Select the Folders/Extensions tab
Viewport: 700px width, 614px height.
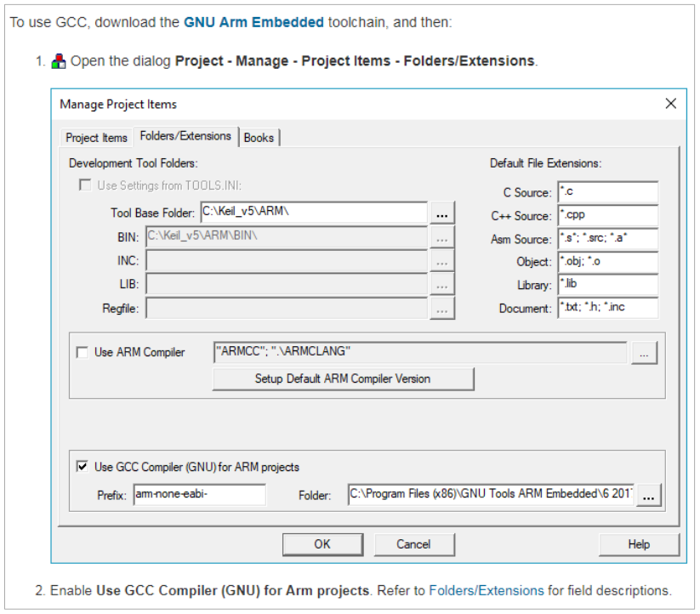click(185, 136)
